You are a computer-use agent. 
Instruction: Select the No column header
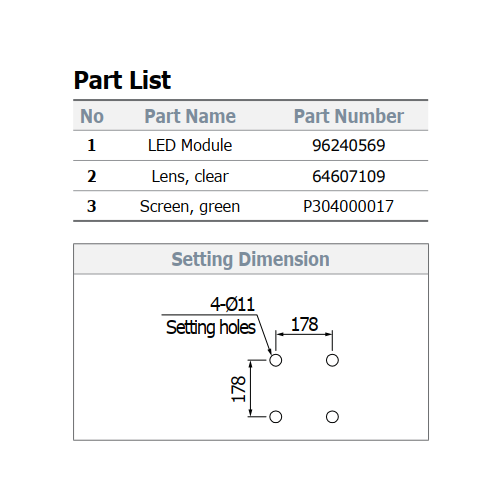[92, 116]
